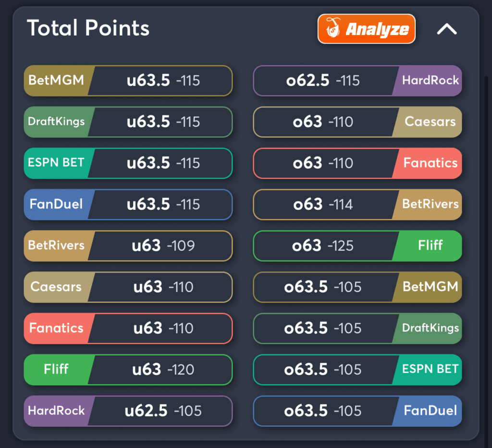The width and height of the screenshot is (492, 448).
Task: Pick BetMGM o63.5 -105 line
Action: (x=357, y=287)
